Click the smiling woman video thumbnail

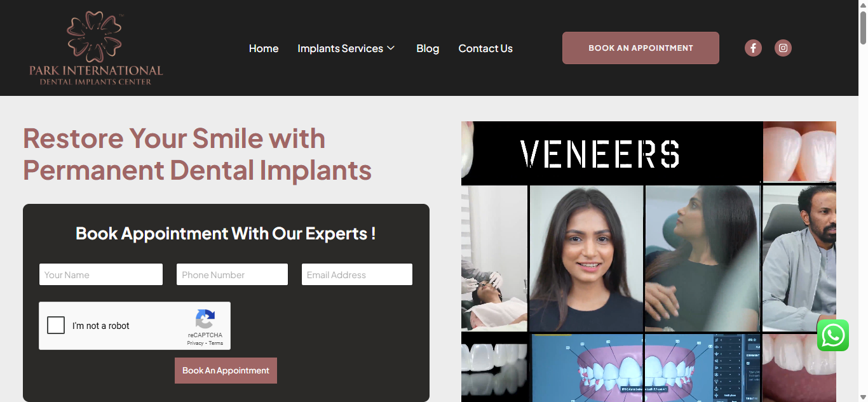coord(586,258)
